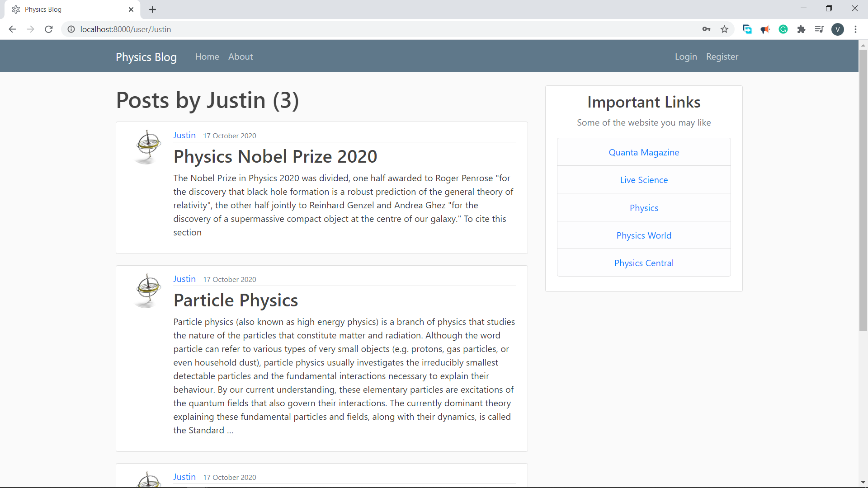Screen dimensions: 868x488
Task: Open Chrome three-dot menu
Action: [855, 29]
